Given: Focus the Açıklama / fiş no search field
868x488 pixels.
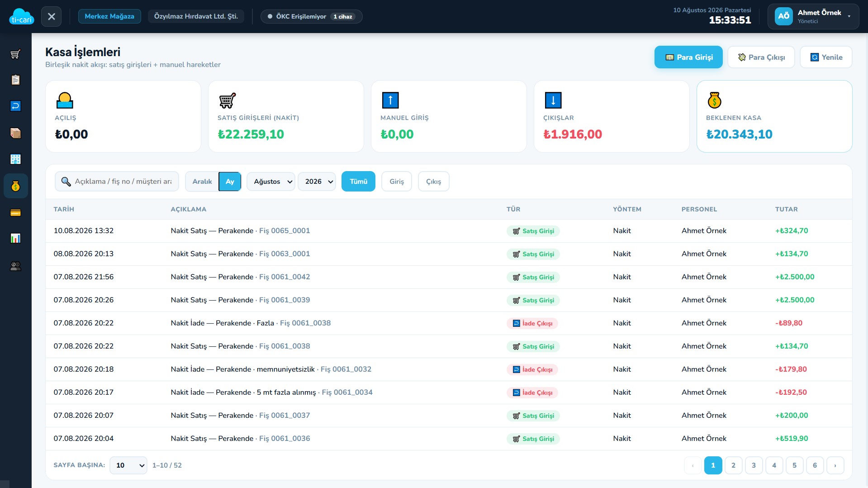Looking at the screenshot, I should click(117, 182).
